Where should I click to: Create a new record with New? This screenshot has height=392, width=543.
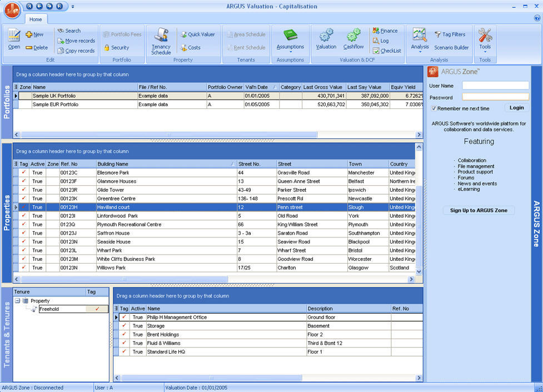34,34
